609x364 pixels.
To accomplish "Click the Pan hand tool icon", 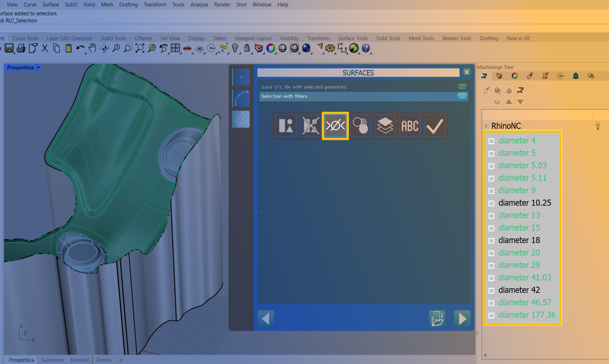I will pyautogui.click(x=92, y=48).
